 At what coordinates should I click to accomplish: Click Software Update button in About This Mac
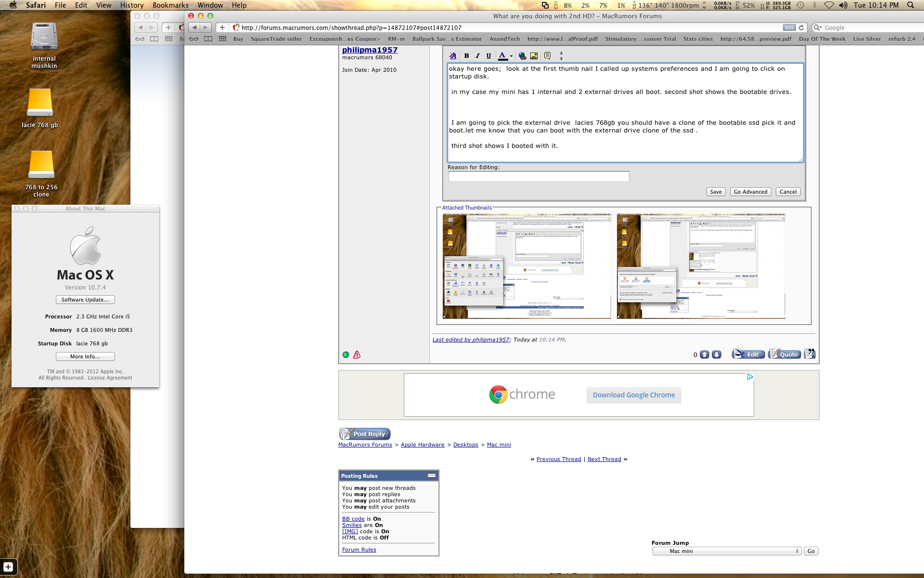pyautogui.click(x=85, y=300)
